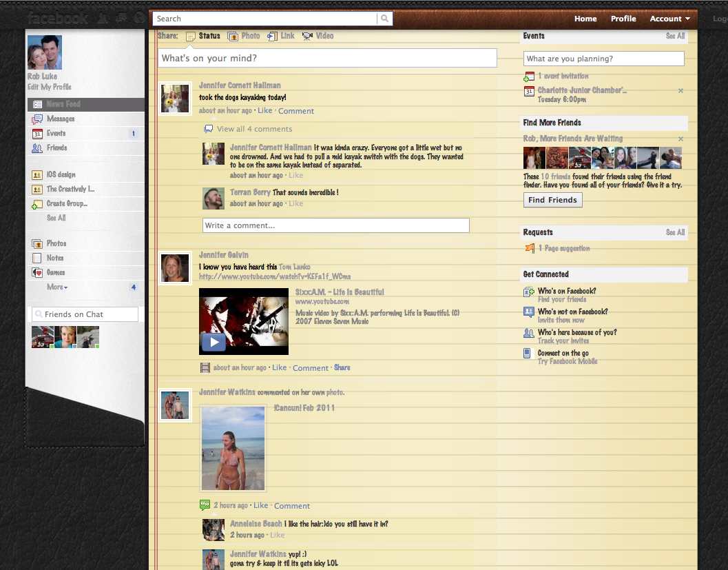
Task: Play the SixxA.M. video thumbnail
Action: point(244,321)
